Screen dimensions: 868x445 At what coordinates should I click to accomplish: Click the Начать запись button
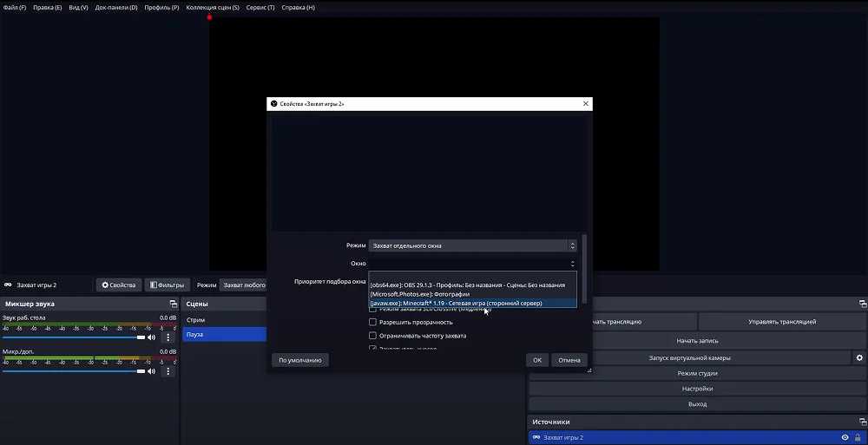(697, 341)
